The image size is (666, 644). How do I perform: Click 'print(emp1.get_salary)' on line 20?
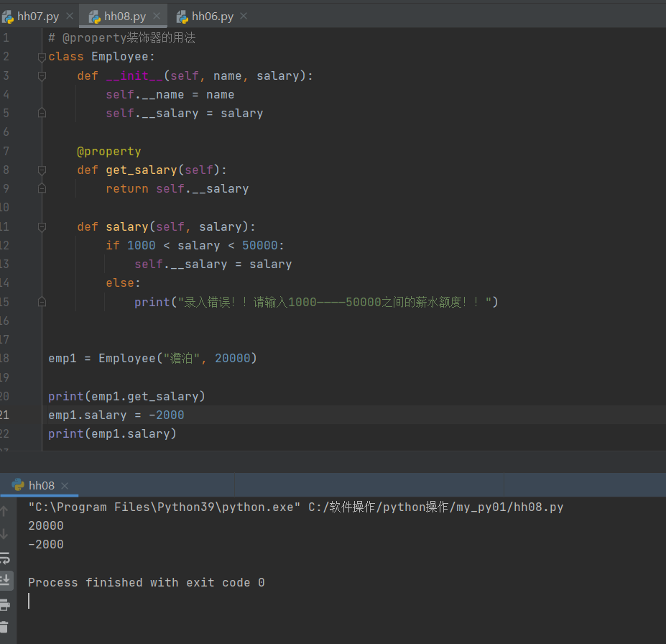point(126,396)
